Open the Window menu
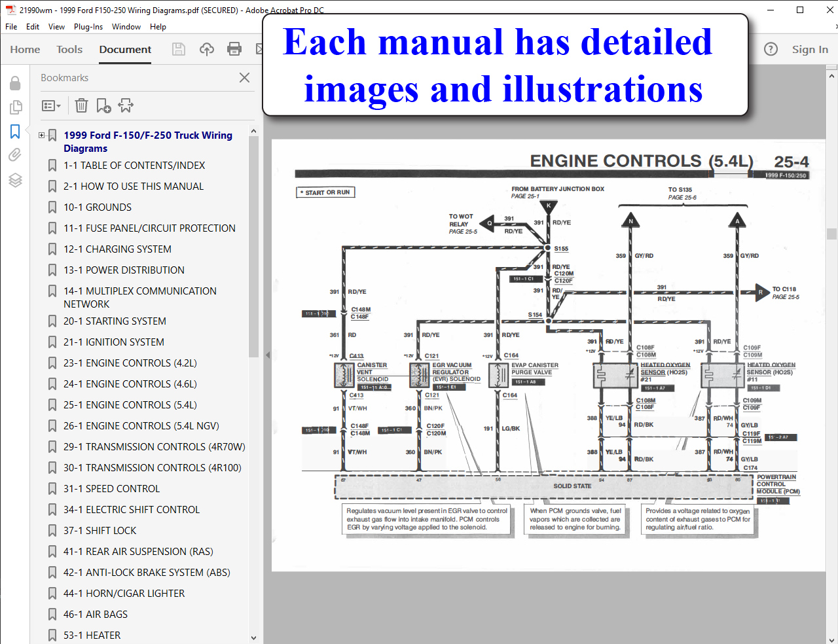The height and width of the screenshot is (644, 838). pos(126,27)
